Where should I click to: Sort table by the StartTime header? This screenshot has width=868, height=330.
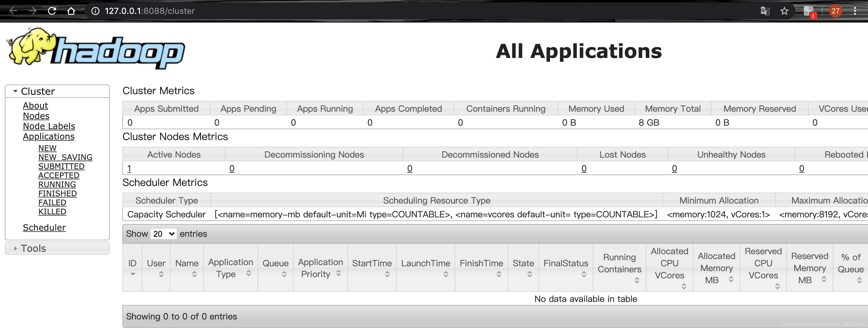tap(372, 263)
